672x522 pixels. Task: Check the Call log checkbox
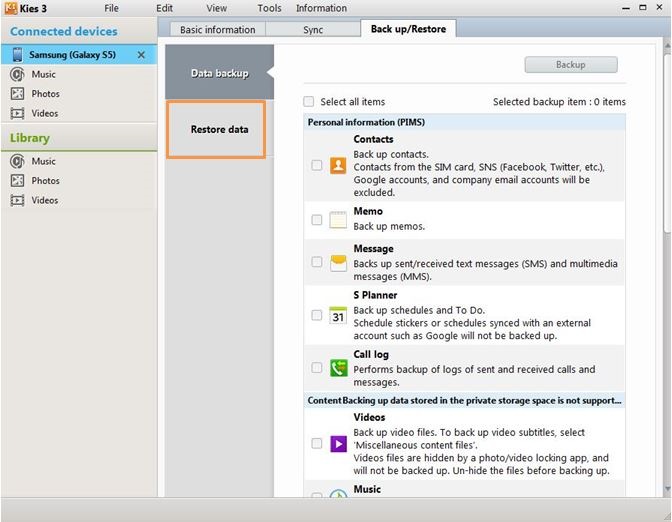(x=317, y=367)
